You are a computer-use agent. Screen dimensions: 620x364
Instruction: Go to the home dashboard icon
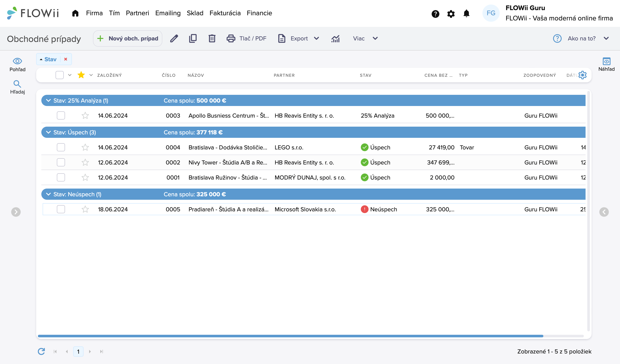click(x=75, y=13)
